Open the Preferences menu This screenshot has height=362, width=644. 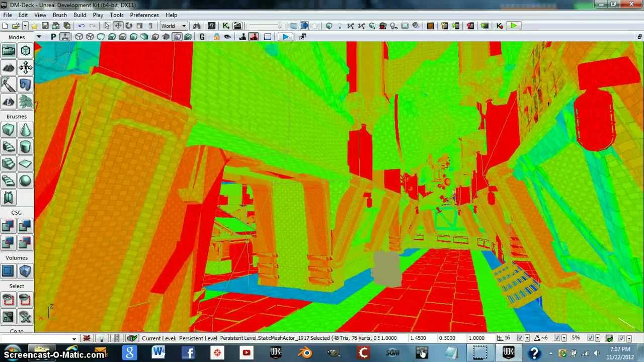point(144,15)
